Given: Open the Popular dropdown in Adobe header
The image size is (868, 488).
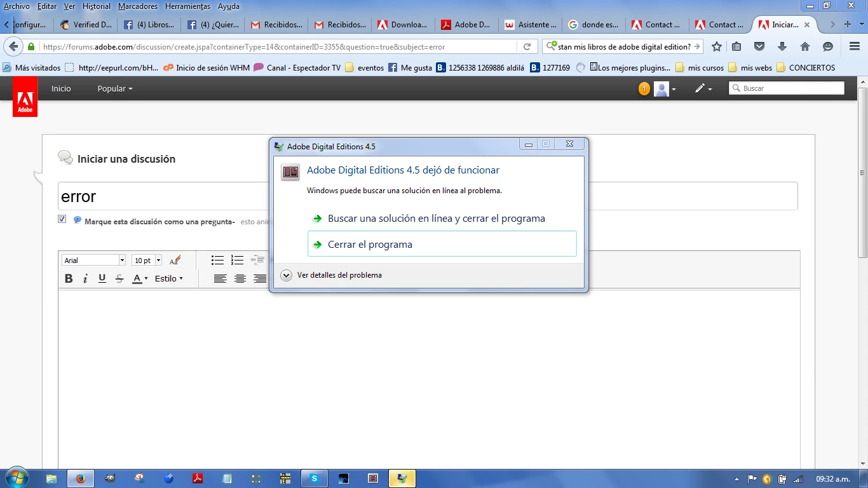Looking at the screenshot, I should click(115, 88).
